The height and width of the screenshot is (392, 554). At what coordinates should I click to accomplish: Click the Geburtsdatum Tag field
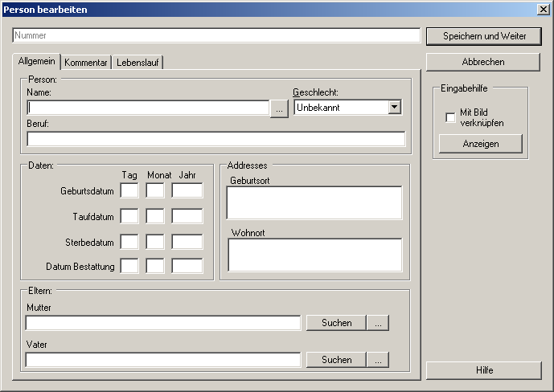coord(129,191)
